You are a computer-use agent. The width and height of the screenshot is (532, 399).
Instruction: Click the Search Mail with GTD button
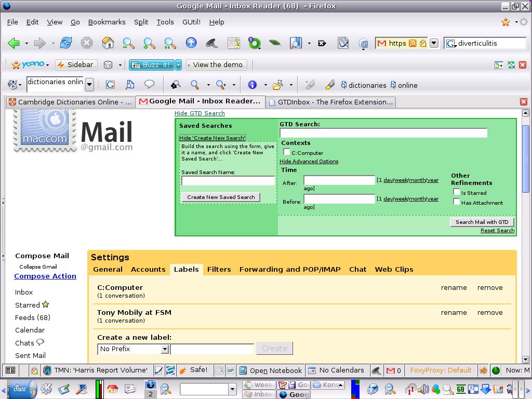(482, 222)
